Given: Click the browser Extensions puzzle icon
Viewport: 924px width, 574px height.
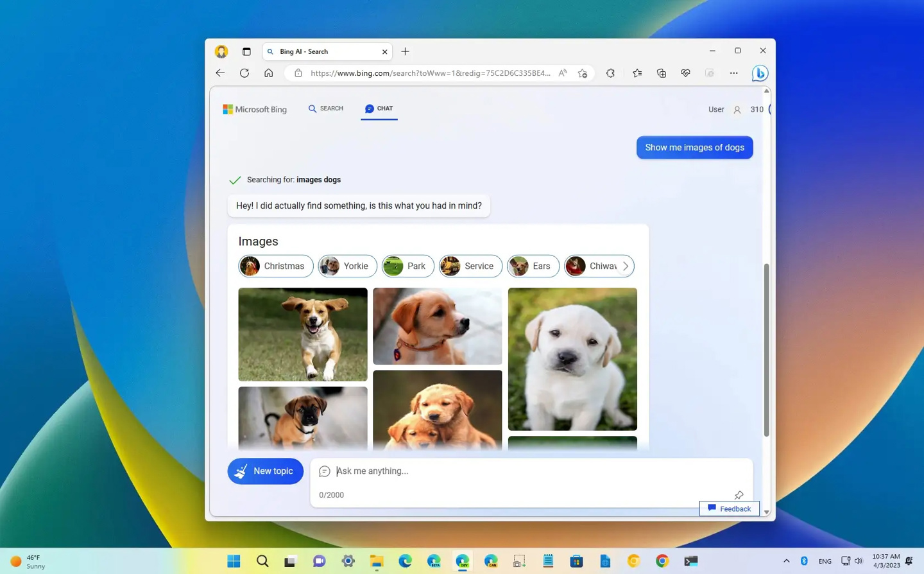Looking at the screenshot, I should [610, 73].
